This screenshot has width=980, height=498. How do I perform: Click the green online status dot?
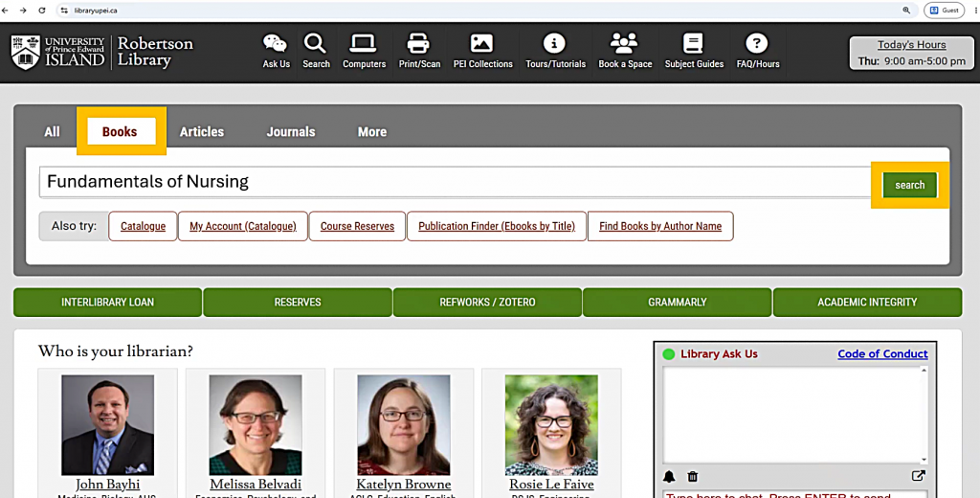click(x=669, y=354)
